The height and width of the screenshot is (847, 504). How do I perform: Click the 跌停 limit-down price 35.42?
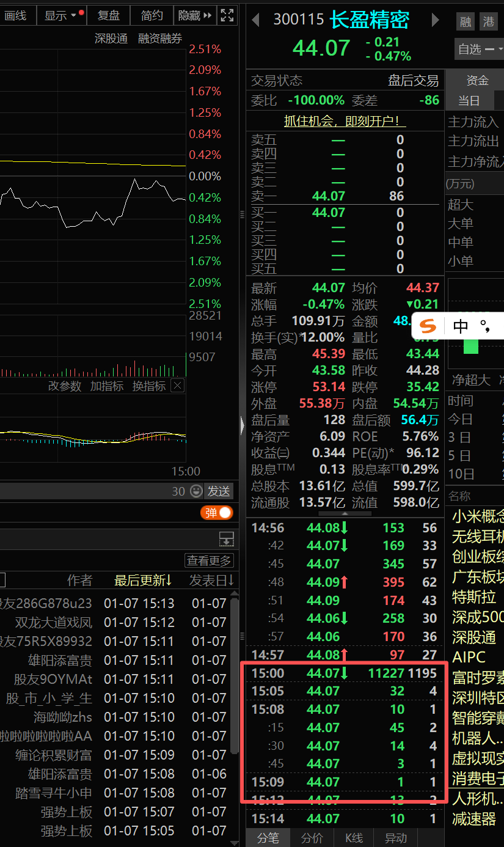pyautogui.click(x=422, y=387)
